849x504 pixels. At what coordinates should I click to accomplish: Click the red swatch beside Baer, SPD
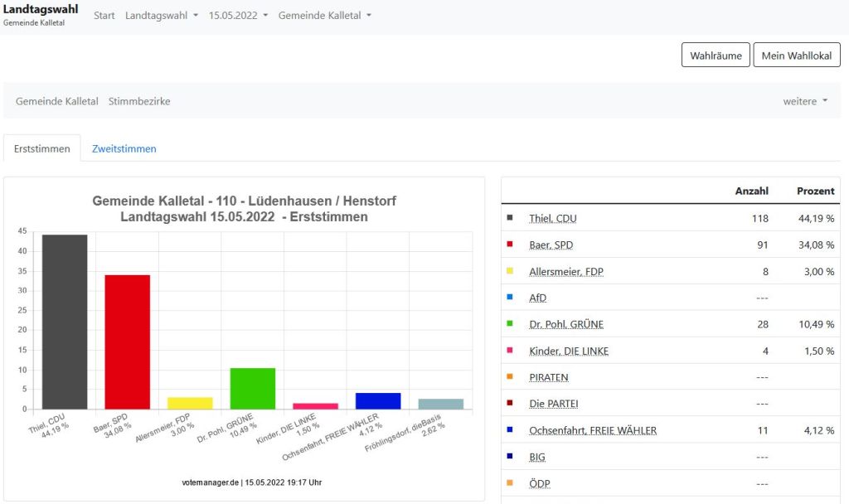[510, 245]
